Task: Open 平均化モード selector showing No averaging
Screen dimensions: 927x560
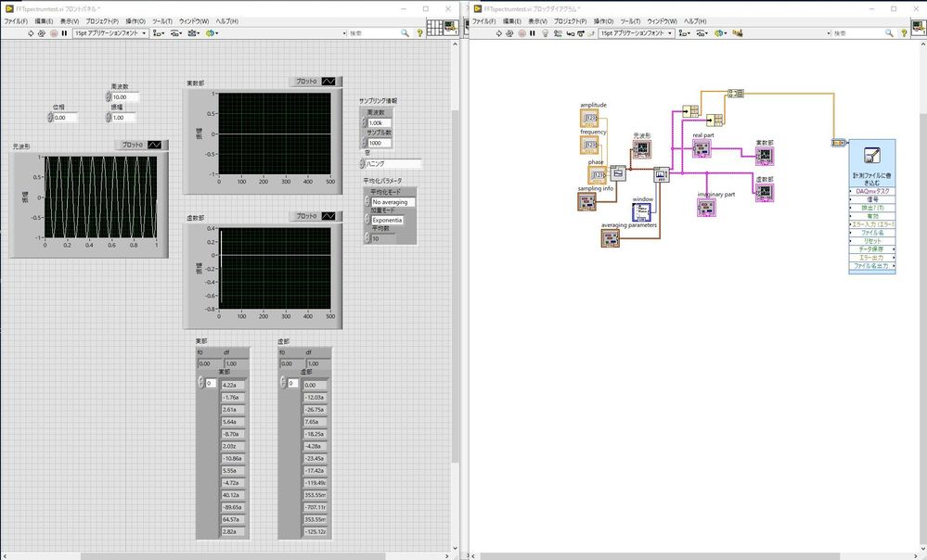Action: coord(393,202)
